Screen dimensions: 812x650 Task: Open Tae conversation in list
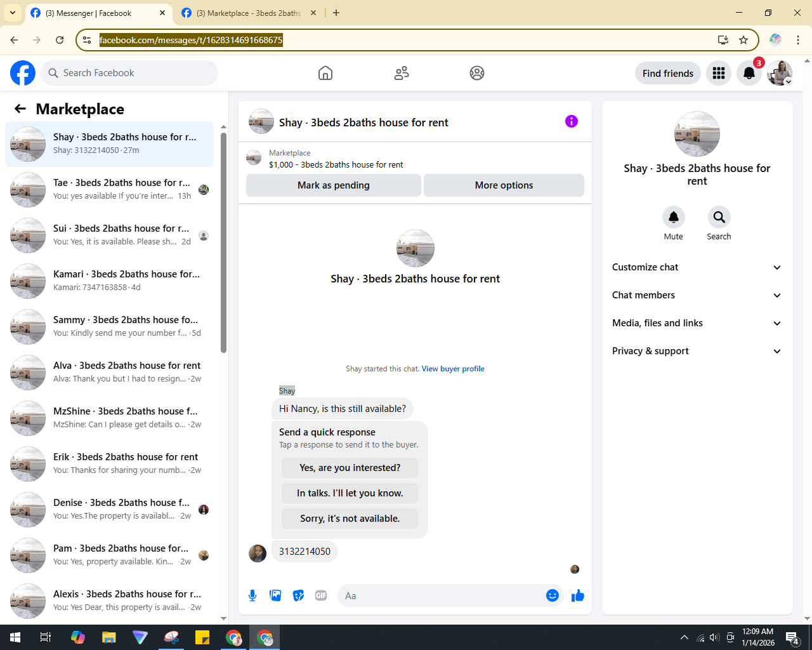110,190
